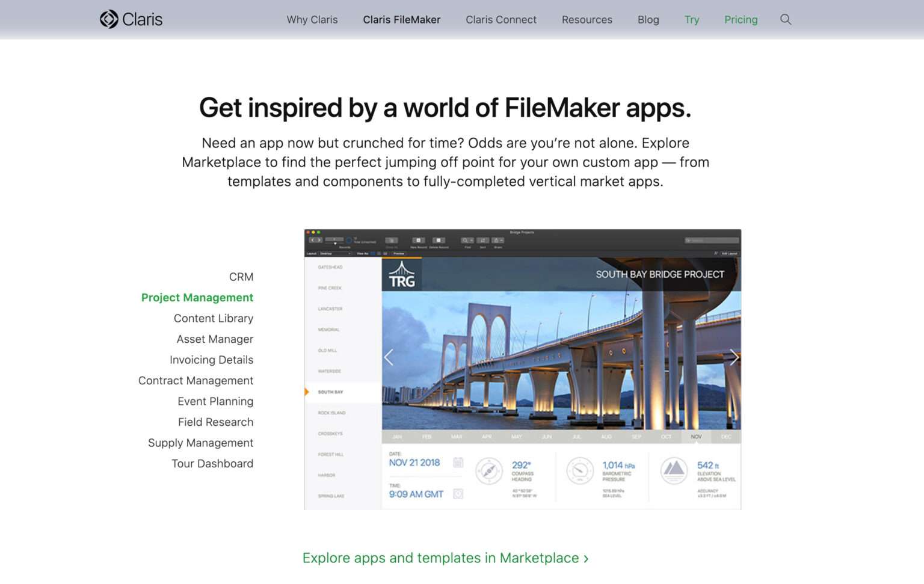
Task: Open the Claris Connect menu item
Action: pos(500,19)
